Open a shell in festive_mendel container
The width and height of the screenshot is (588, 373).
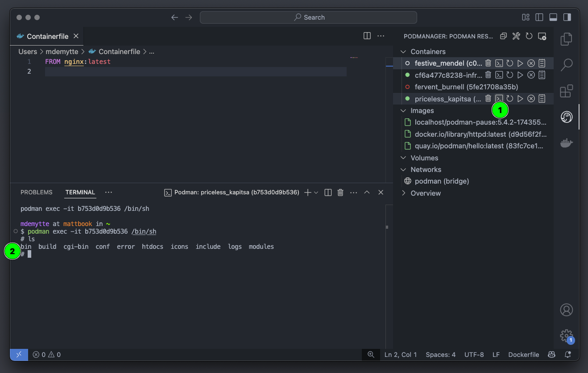[499, 63]
